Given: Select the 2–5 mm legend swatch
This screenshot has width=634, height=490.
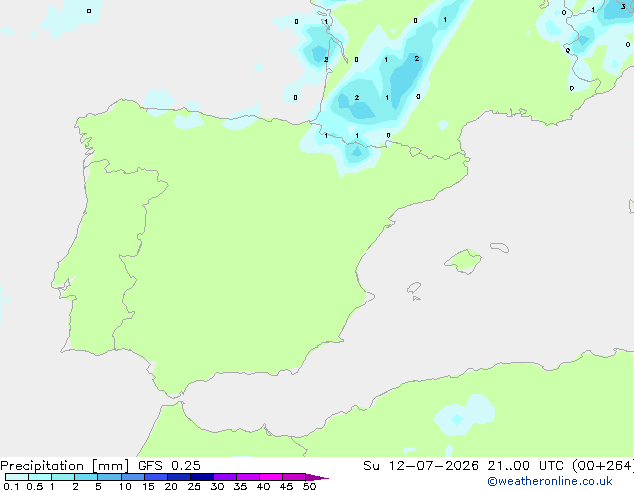Looking at the screenshot, I should click(x=86, y=477).
